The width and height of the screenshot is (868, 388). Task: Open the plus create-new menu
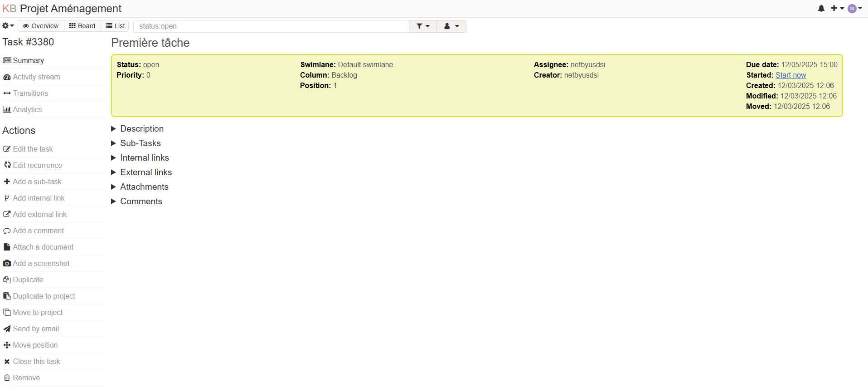837,8
